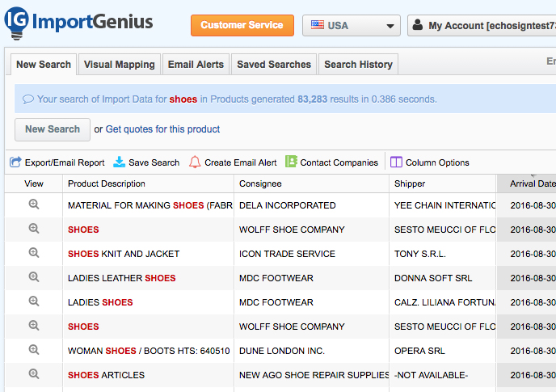Open view magnifier for DUNE LONDON INC. row
The image size is (556, 392).
(x=34, y=350)
